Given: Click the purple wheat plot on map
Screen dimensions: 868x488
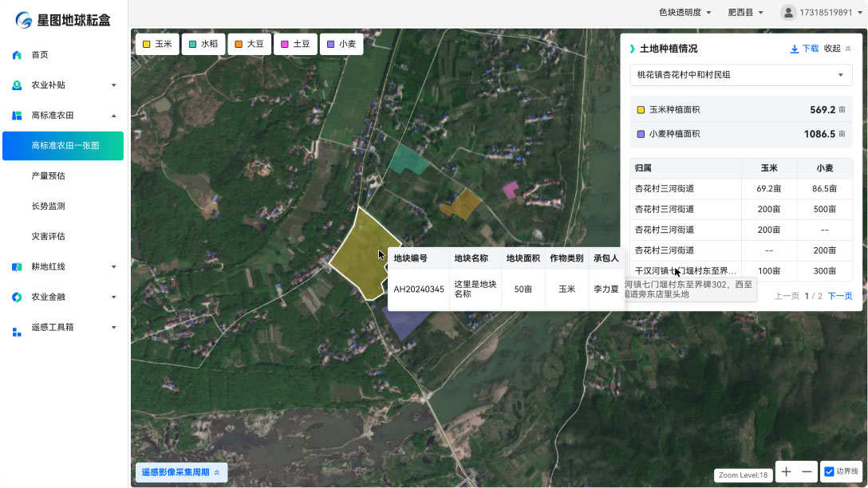Looking at the screenshot, I should tap(405, 324).
